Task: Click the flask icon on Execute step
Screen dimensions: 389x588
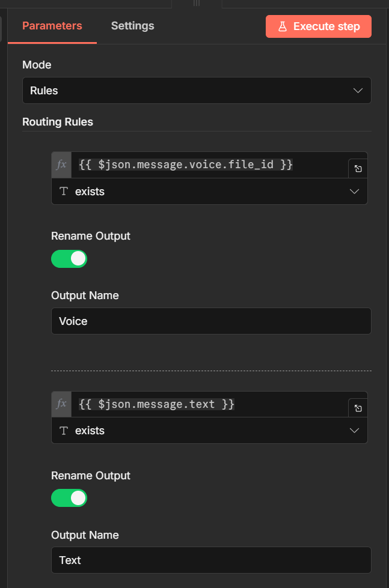Action: [282, 26]
